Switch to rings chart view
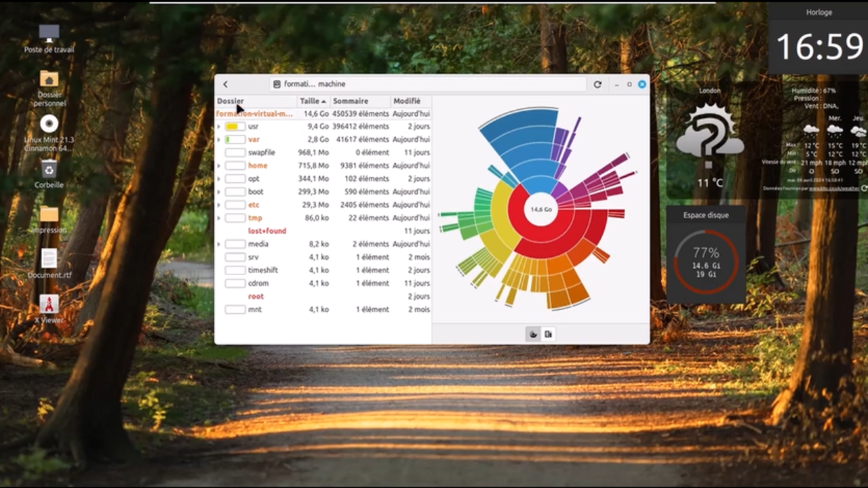Image resolution: width=868 pixels, height=488 pixels. (x=534, y=334)
